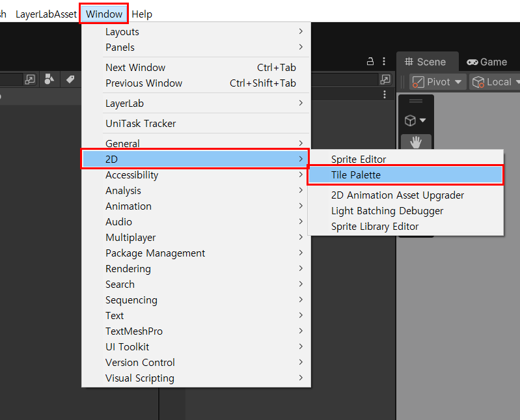Expand the Rendering submenu
The width and height of the screenshot is (520, 420).
[196, 268]
